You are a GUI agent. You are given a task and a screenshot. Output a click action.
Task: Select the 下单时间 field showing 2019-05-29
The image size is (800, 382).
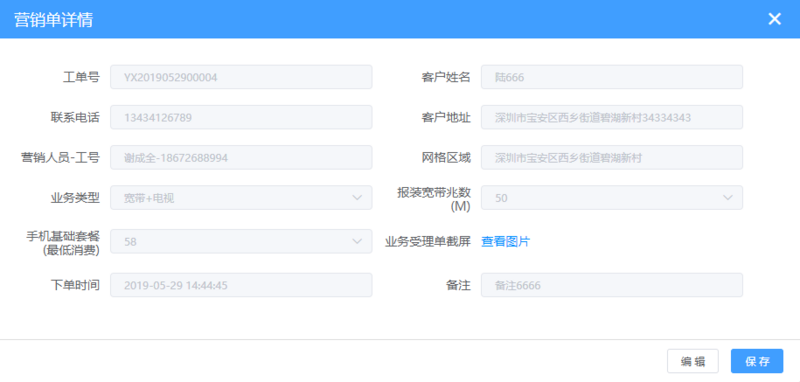pyautogui.click(x=241, y=285)
